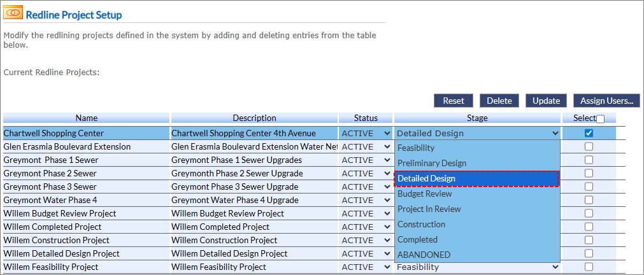Choose Feasibility from the stage list
The width and height of the screenshot is (644, 275).
416,148
